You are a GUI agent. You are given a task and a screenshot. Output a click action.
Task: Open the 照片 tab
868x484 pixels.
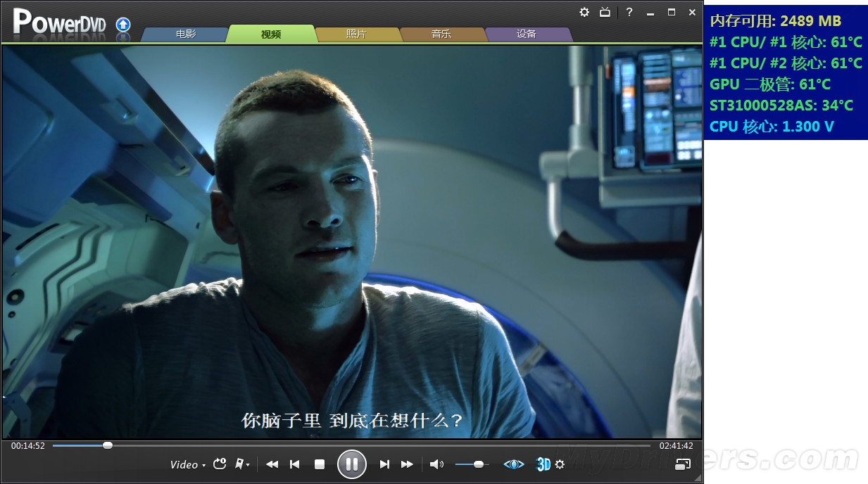[356, 34]
